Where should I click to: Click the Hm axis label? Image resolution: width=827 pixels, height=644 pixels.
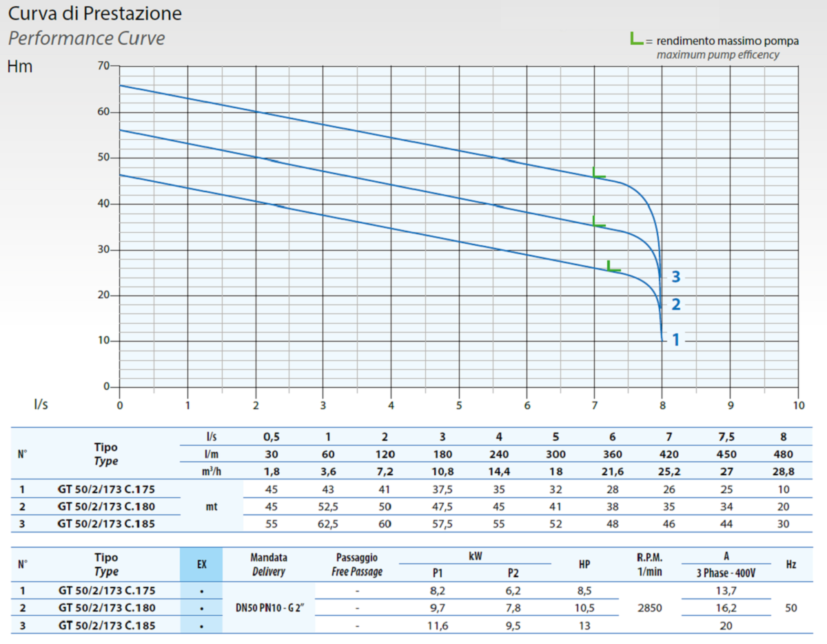click(19, 67)
